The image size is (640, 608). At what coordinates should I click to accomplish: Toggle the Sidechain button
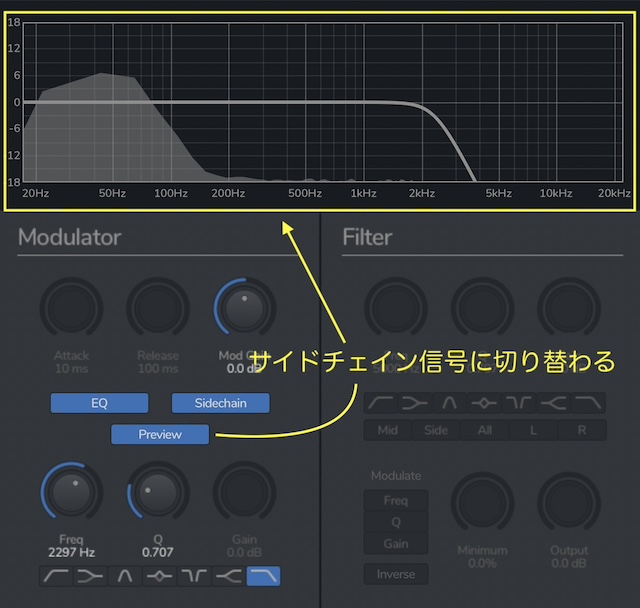pyautogui.click(x=221, y=403)
